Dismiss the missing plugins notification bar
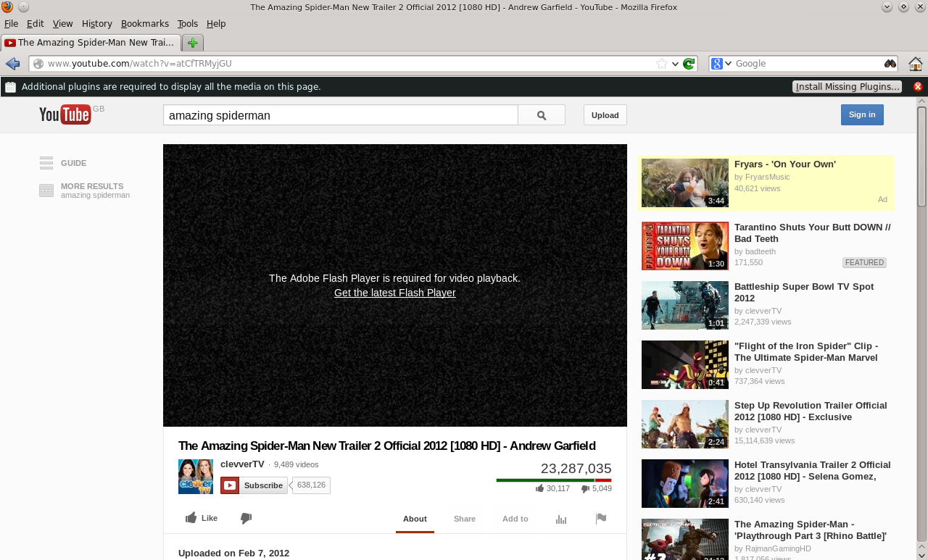Screen dimensions: 928x560 pos(918,87)
